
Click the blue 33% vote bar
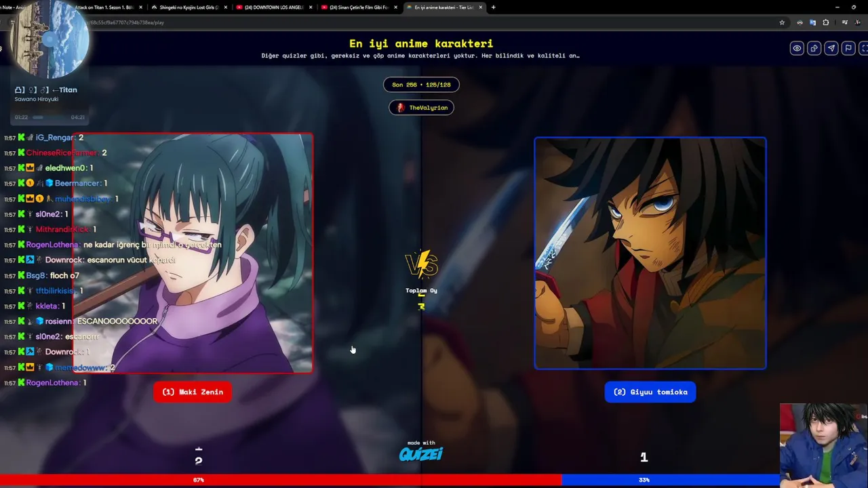click(x=670, y=480)
